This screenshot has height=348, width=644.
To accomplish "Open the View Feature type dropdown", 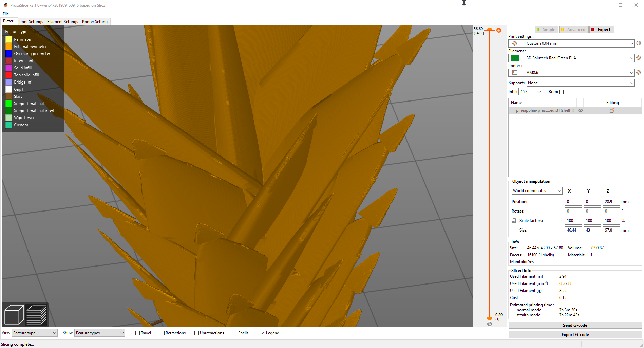I will point(35,333).
